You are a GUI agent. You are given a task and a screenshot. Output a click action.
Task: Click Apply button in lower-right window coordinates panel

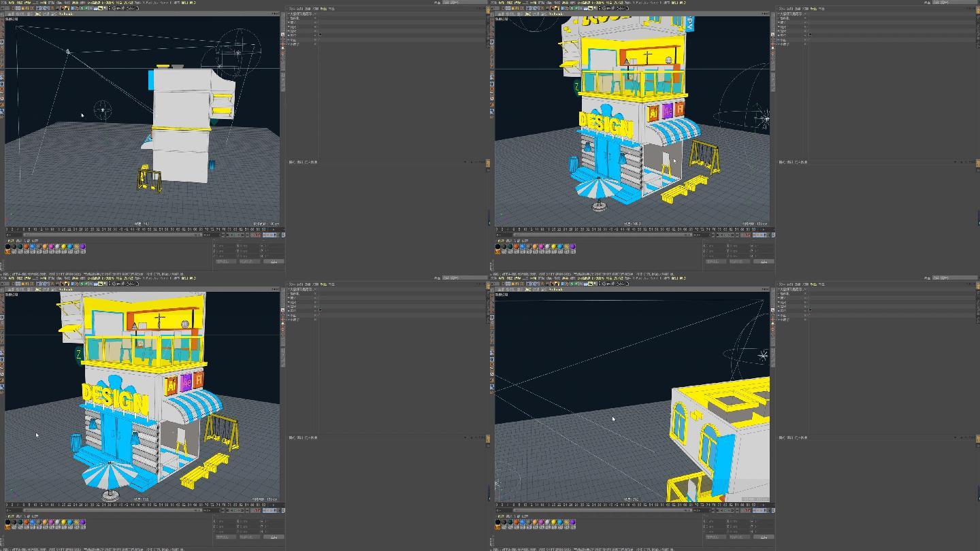(764, 537)
